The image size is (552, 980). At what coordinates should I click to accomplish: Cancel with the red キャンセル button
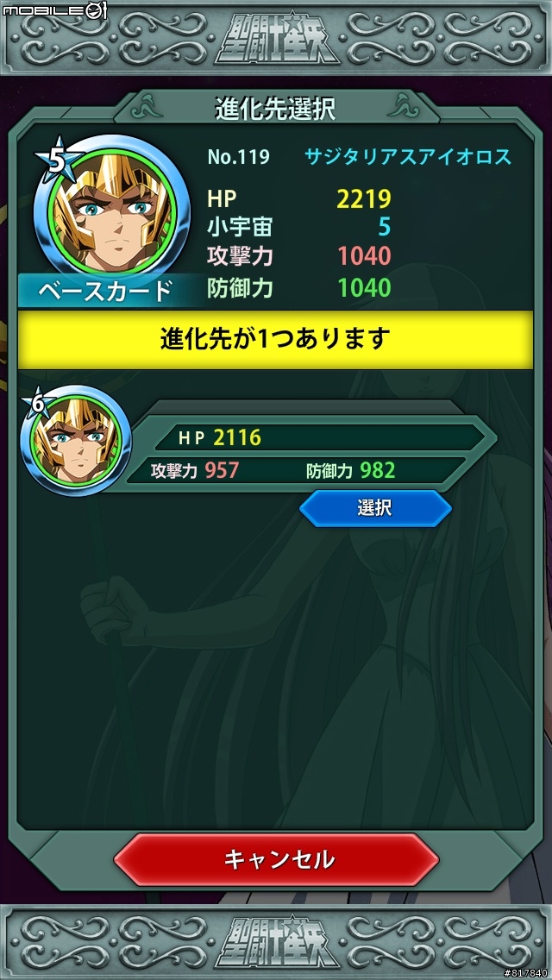pyautogui.click(x=277, y=861)
